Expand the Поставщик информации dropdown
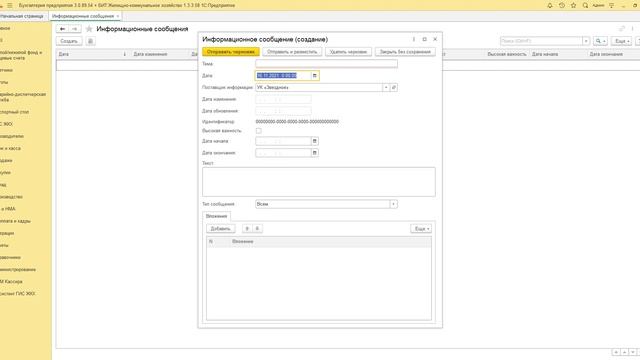This screenshot has height=360, width=640. [386, 87]
